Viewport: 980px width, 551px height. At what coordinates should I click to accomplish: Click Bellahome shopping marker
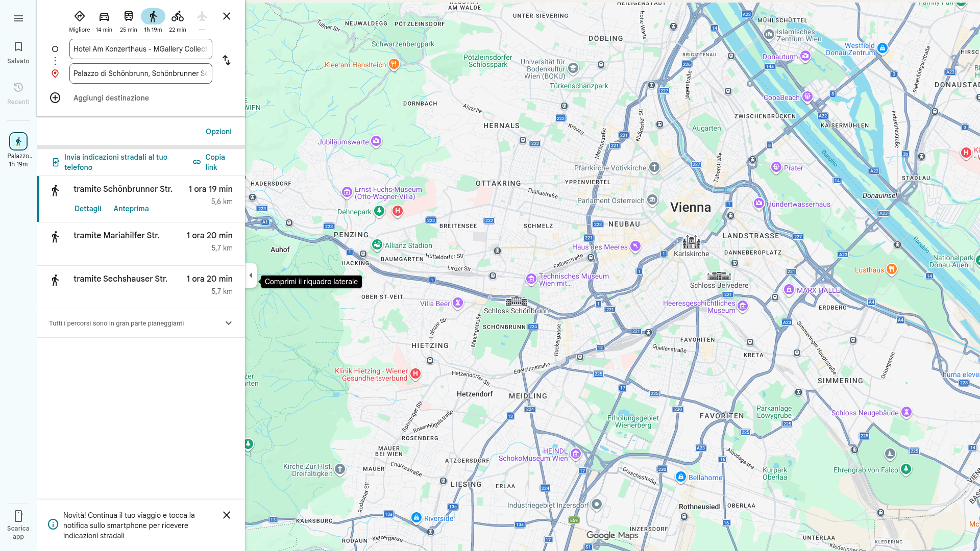click(x=680, y=477)
